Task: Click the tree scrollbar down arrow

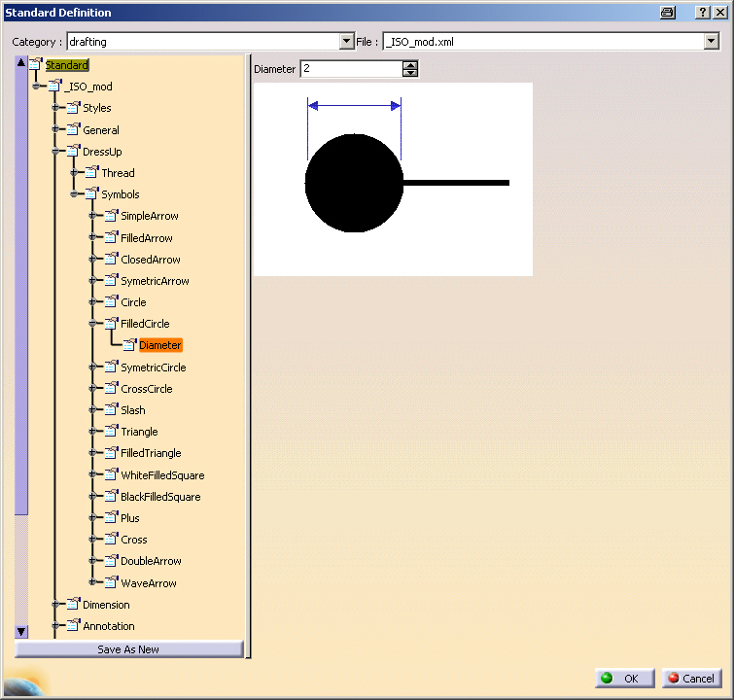Action: pos(21,632)
